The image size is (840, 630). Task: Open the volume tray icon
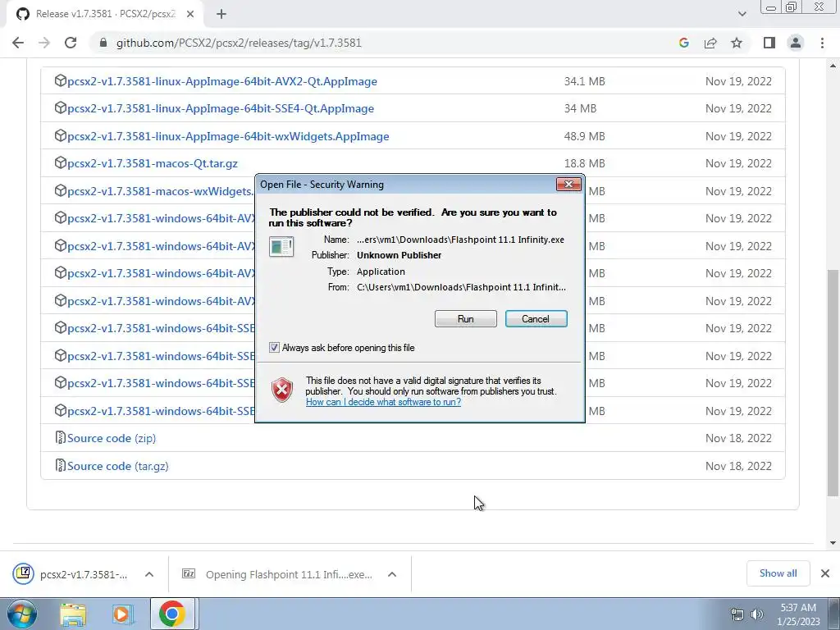click(757, 614)
